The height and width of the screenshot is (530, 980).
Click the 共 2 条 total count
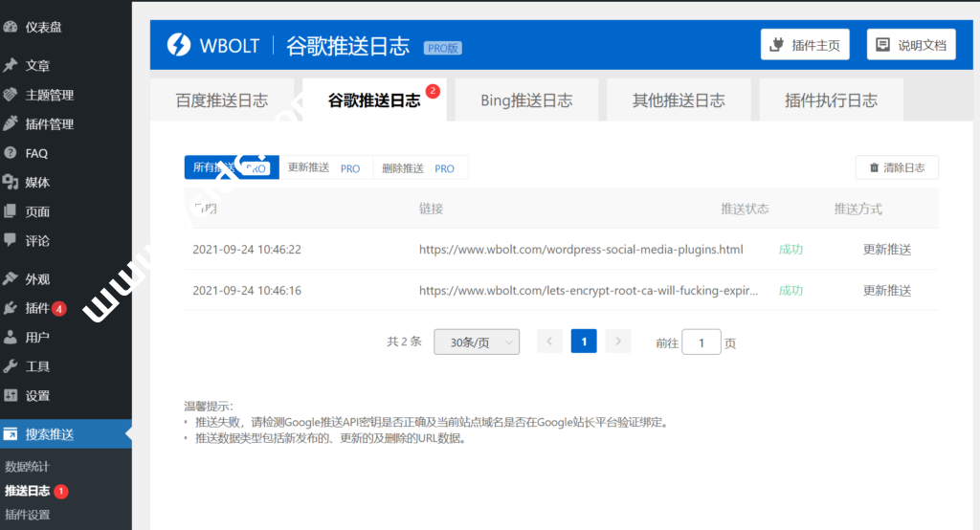click(x=405, y=342)
